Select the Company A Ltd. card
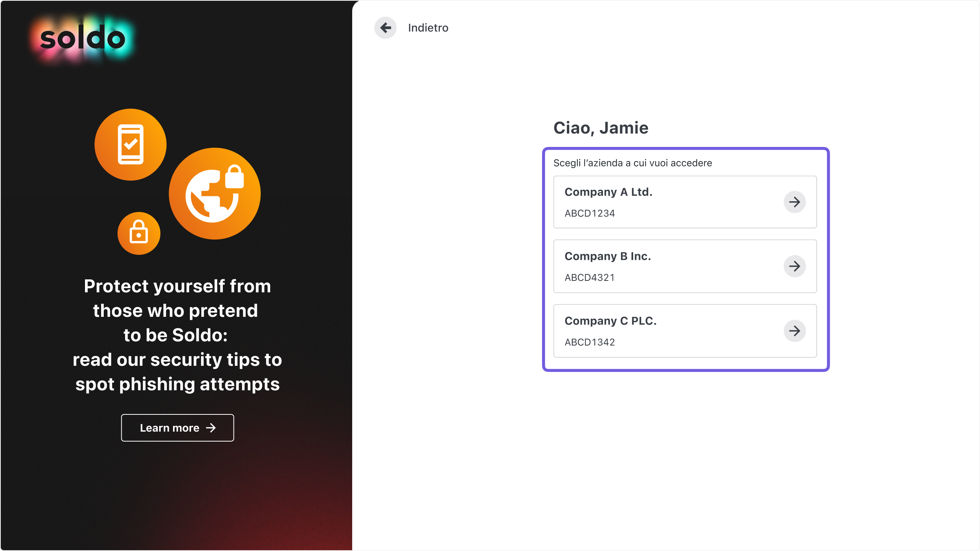 (x=685, y=202)
